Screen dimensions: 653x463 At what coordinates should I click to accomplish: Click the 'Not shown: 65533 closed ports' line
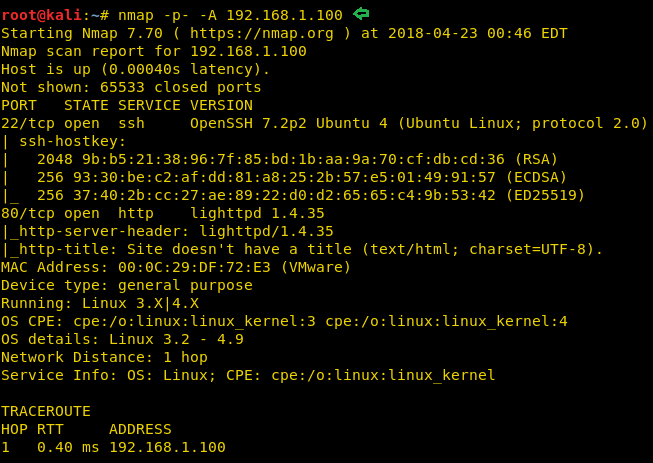[131, 87]
